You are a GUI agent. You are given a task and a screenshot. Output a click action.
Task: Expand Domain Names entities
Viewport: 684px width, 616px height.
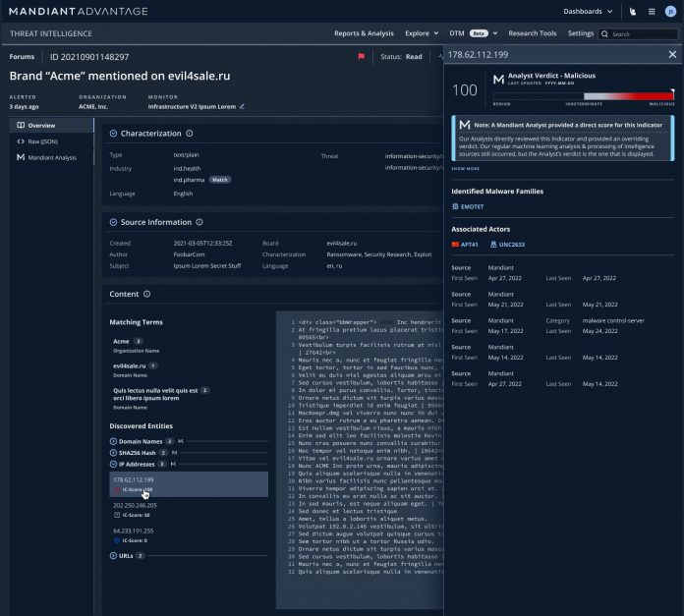coord(113,441)
